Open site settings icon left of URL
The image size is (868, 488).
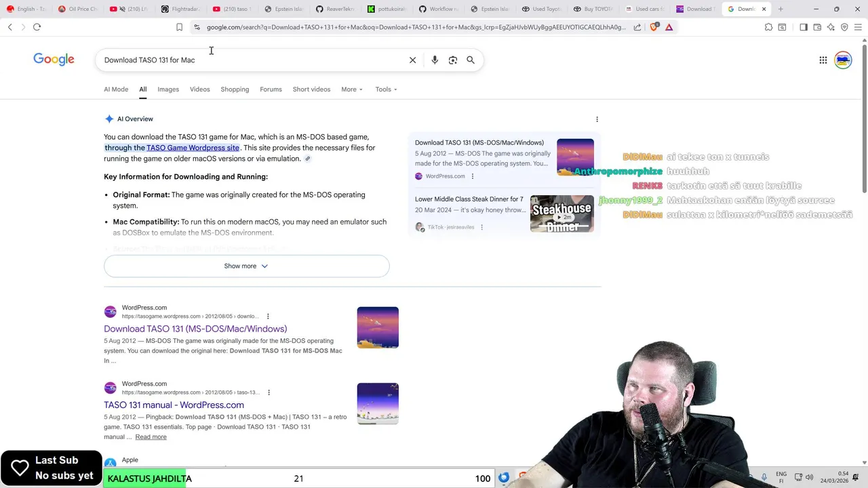(197, 27)
